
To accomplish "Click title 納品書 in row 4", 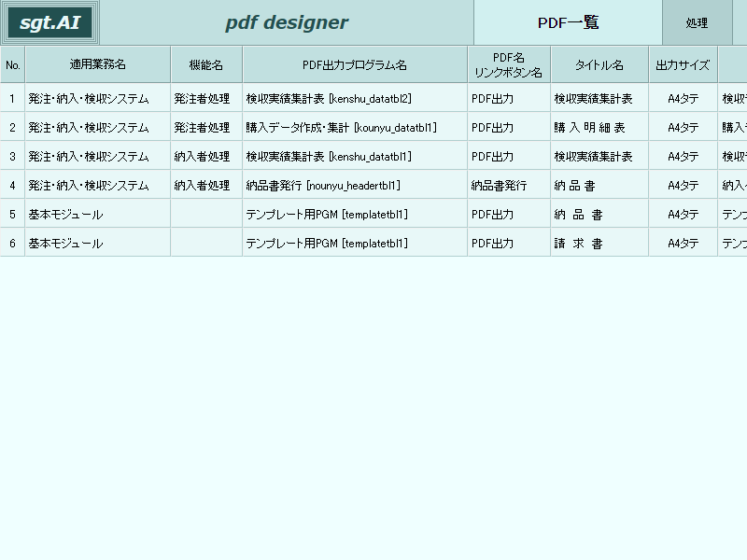I will (x=574, y=186).
